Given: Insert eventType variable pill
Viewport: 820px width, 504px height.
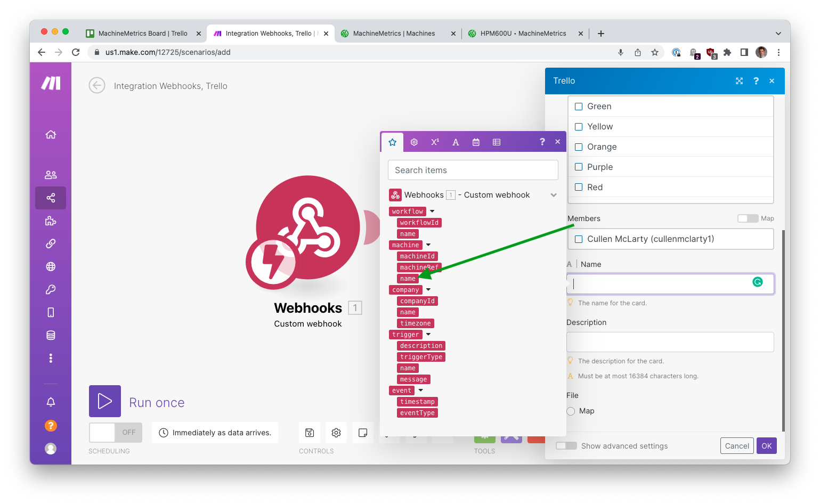Looking at the screenshot, I should (x=417, y=413).
